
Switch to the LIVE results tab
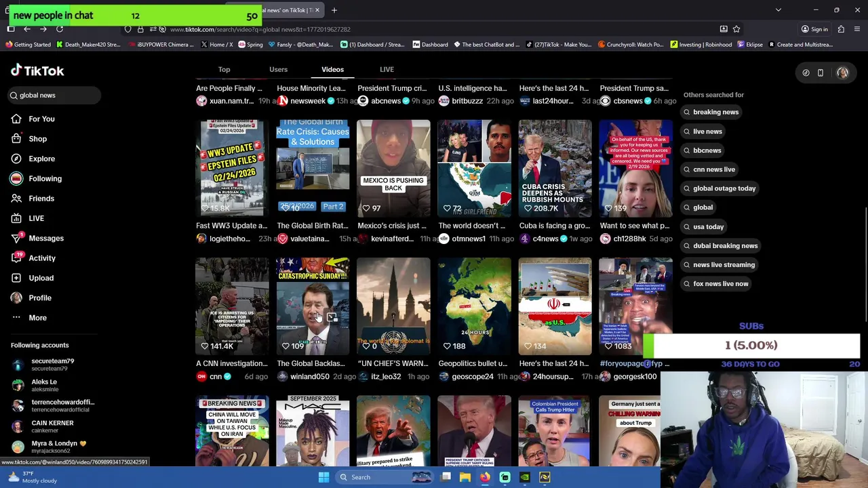(387, 69)
